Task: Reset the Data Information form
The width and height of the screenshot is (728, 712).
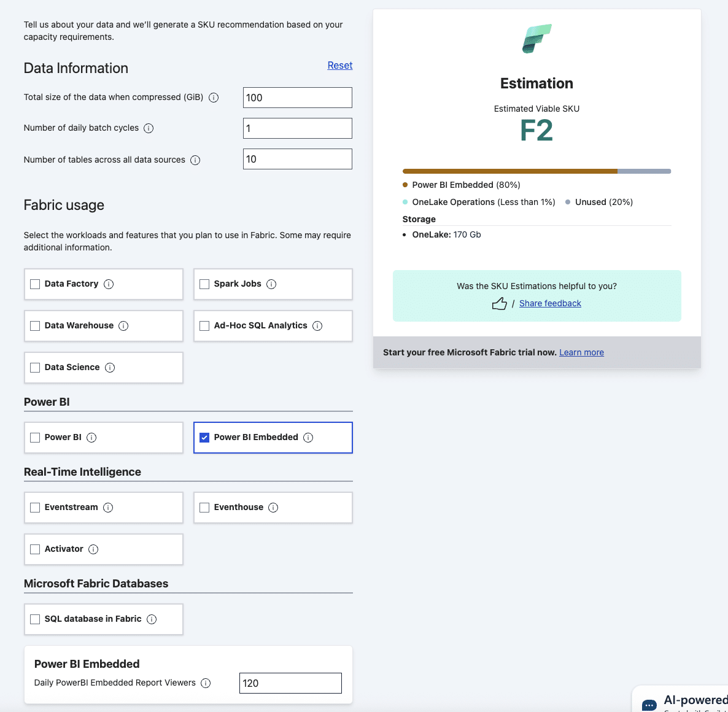Action: click(340, 66)
